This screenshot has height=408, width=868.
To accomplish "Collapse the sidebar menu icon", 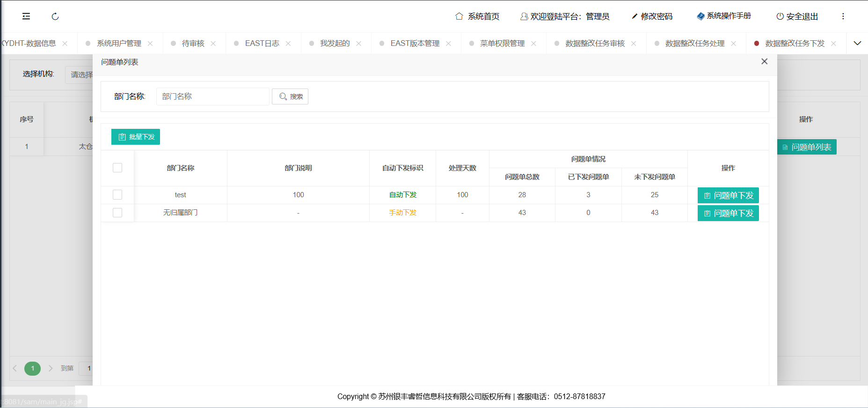I will (26, 16).
